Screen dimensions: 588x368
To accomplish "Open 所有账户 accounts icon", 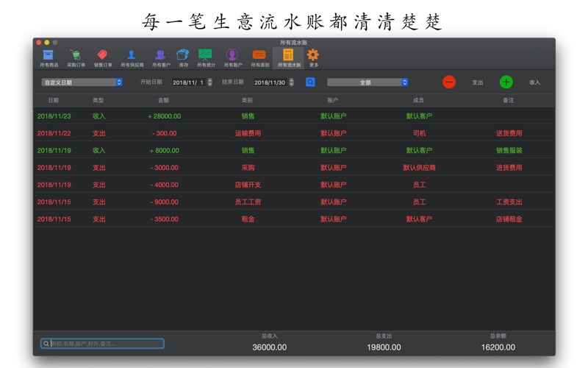I will tap(232, 57).
